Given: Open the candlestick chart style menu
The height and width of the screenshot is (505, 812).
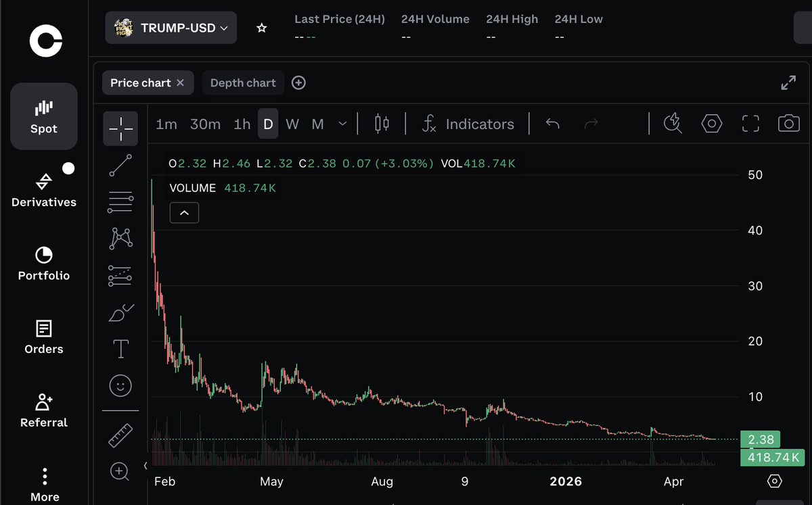Looking at the screenshot, I should [x=382, y=124].
